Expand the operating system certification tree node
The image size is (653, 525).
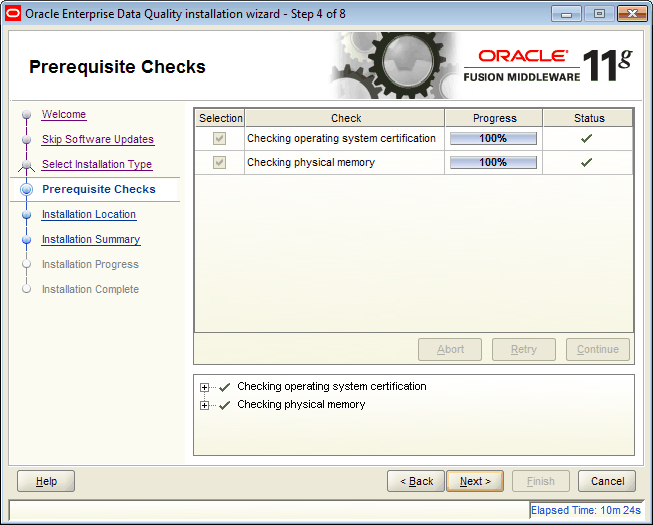click(204, 388)
